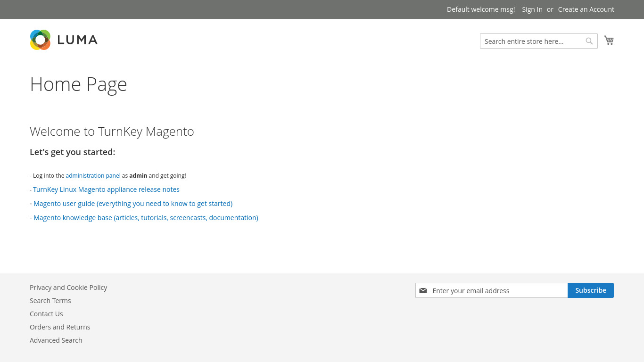Visit the Magento knowledge base link
The width and height of the screenshot is (644, 362).
click(x=146, y=218)
